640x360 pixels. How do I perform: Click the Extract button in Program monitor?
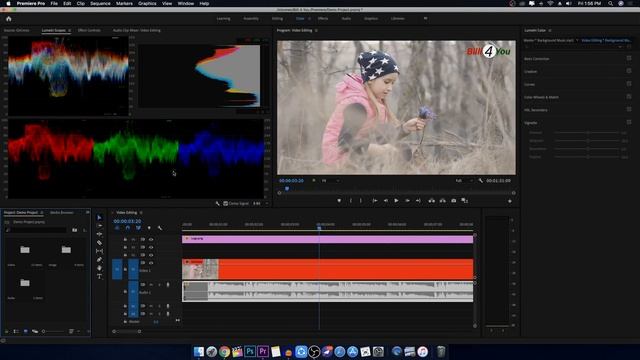tap(442, 201)
